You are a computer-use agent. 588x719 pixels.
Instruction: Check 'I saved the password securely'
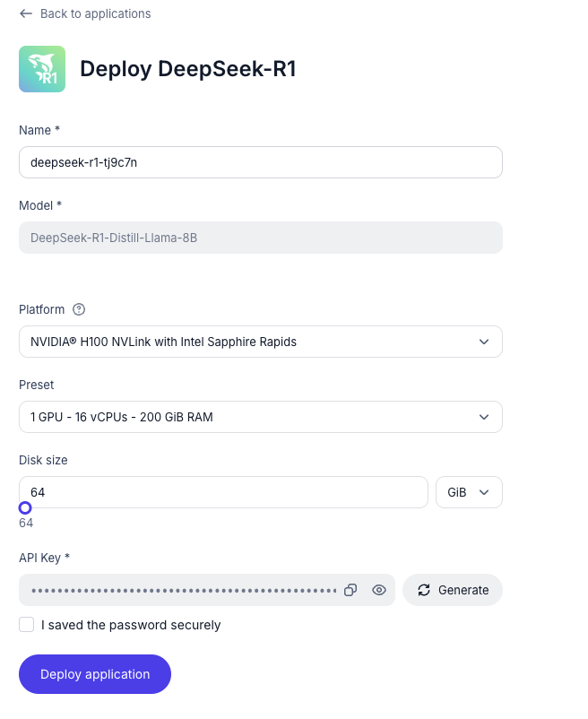coord(27,625)
